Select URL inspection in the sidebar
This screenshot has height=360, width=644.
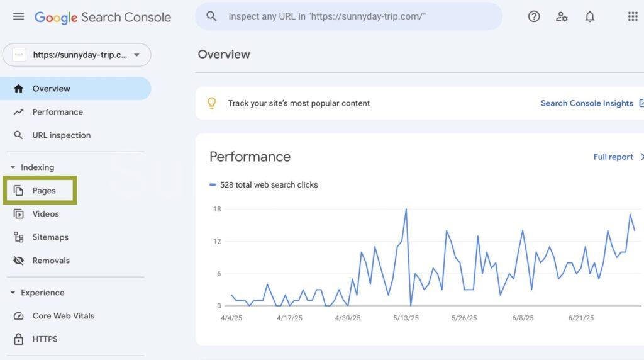click(61, 135)
